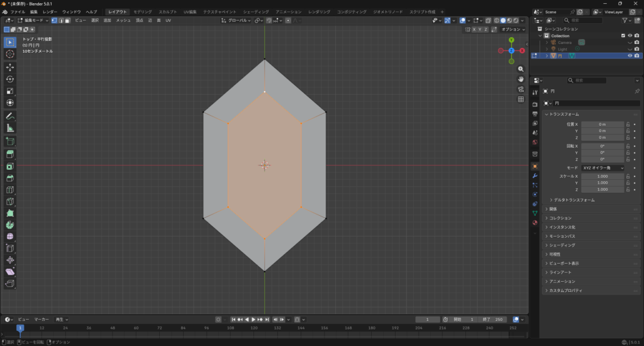Open the XYZ オイラー角 rotation mode dropdown
Viewport: 644px width, 346px height.
pyautogui.click(x=602, y=168)
